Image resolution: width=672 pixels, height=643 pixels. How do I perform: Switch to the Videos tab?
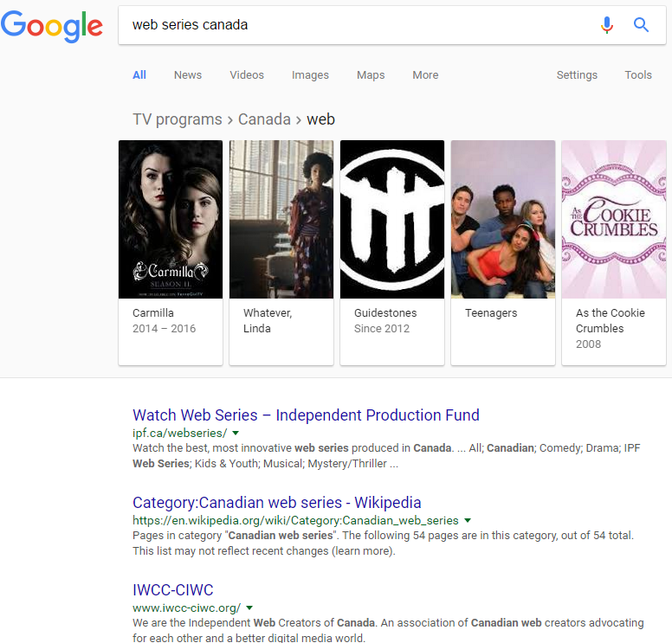coord(247,75)
